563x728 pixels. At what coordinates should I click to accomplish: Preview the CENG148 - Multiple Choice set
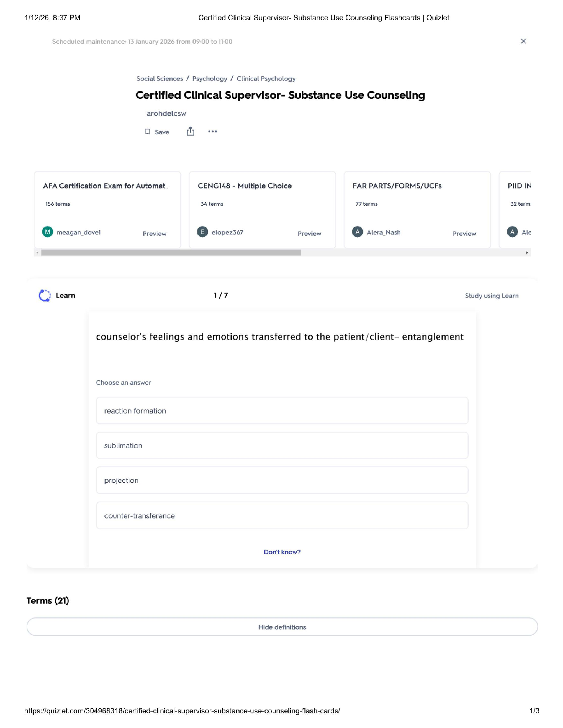pos(309,233)
